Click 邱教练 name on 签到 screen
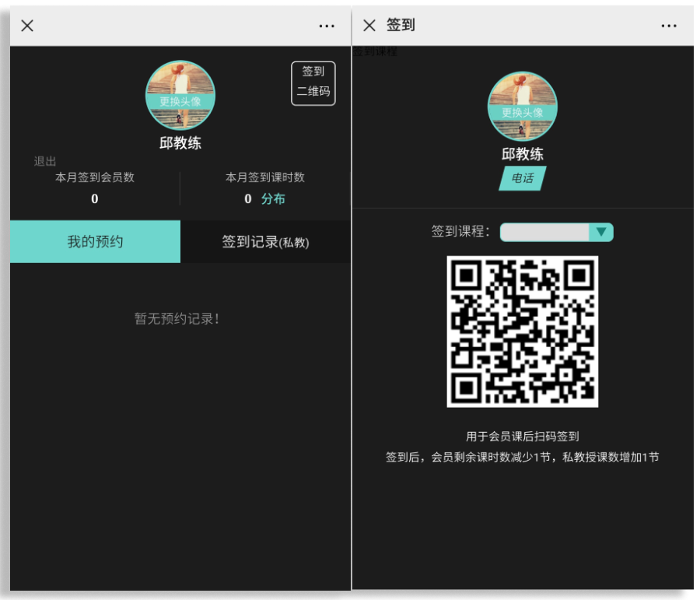The image size is (700, 600). 523,154
